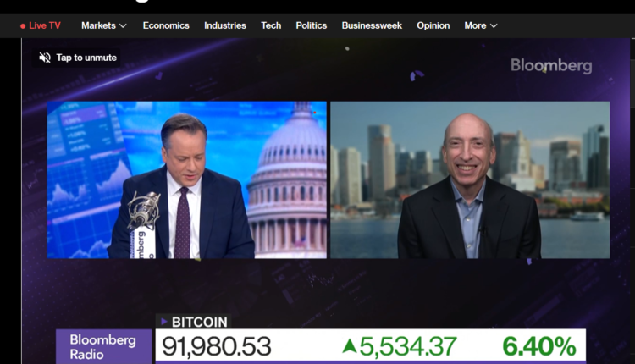Click the Bloomberg Radio badge
This screenshot has height=364, width=635.
[103, 346]
